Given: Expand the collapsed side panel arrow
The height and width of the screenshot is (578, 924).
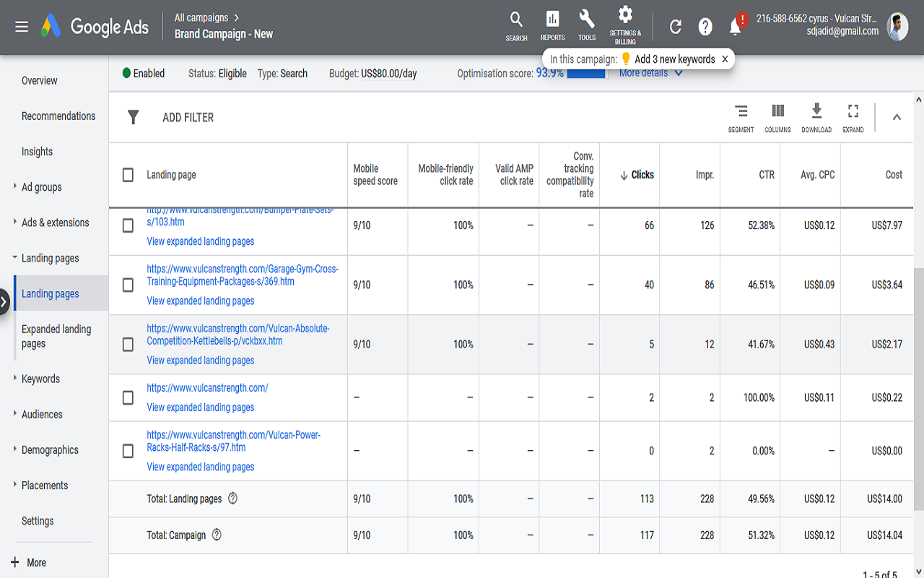Looking at the screenshot, I should (x=4, y=301).
